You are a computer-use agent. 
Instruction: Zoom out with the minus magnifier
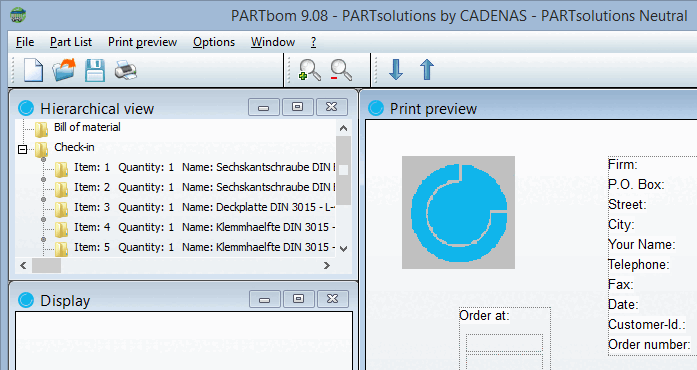pos(341,70)
